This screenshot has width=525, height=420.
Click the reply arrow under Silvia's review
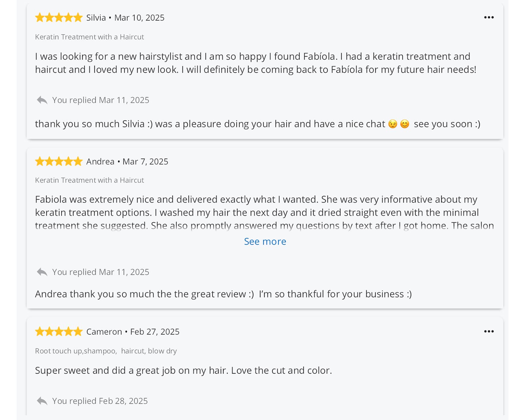pyautogui.click(x=42, y=100)
